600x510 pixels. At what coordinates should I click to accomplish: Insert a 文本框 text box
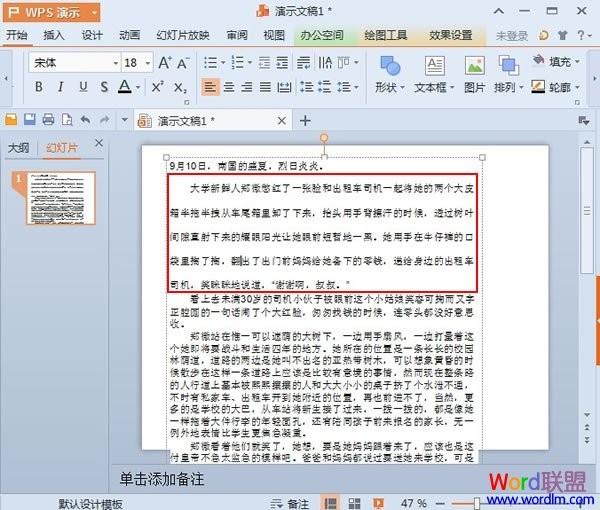[434, 75]
